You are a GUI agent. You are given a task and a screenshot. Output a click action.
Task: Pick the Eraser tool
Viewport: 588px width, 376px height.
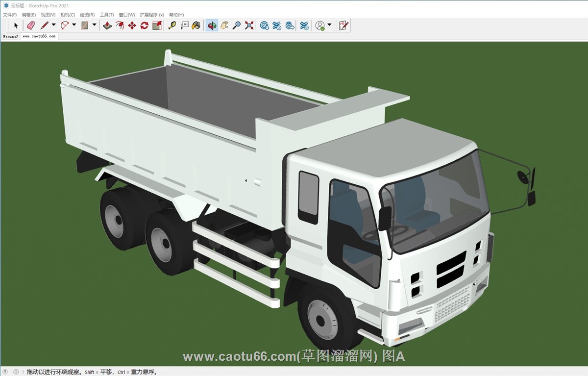coord(31,25)
